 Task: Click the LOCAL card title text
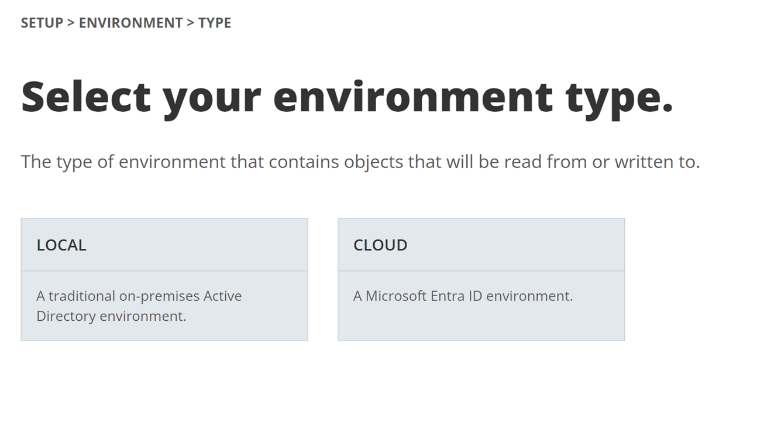click(62, 245)
